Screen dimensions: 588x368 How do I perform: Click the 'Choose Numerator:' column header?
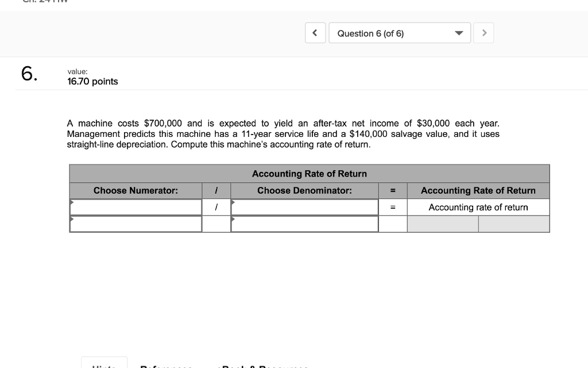tap(136, 191)
